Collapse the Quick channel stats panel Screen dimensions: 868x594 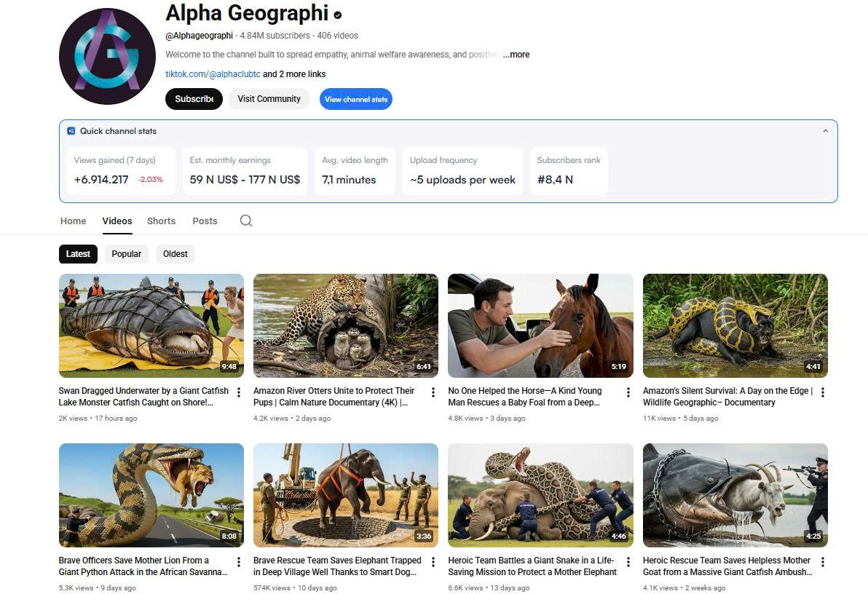click(825, 131)
